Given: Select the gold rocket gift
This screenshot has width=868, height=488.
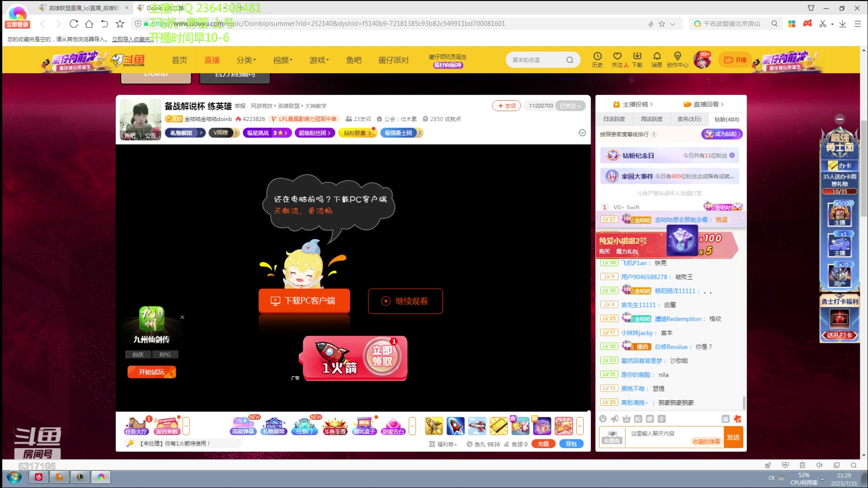Looking at the screenshot, I should [x=434, y=426].
